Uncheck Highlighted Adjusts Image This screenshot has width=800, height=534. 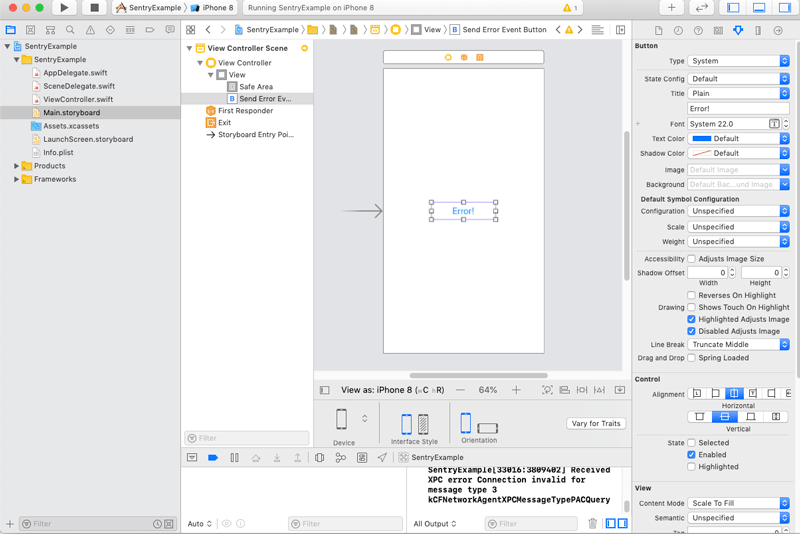691,319
